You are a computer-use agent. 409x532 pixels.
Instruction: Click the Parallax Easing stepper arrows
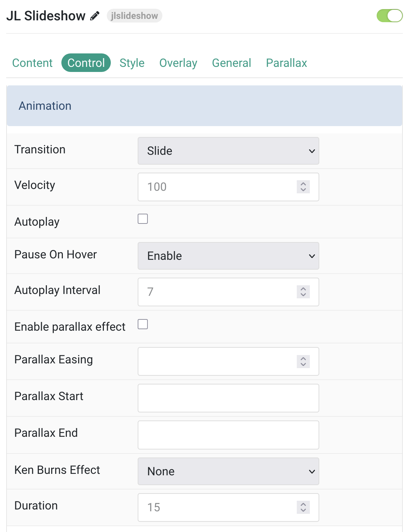click(303, 361)
